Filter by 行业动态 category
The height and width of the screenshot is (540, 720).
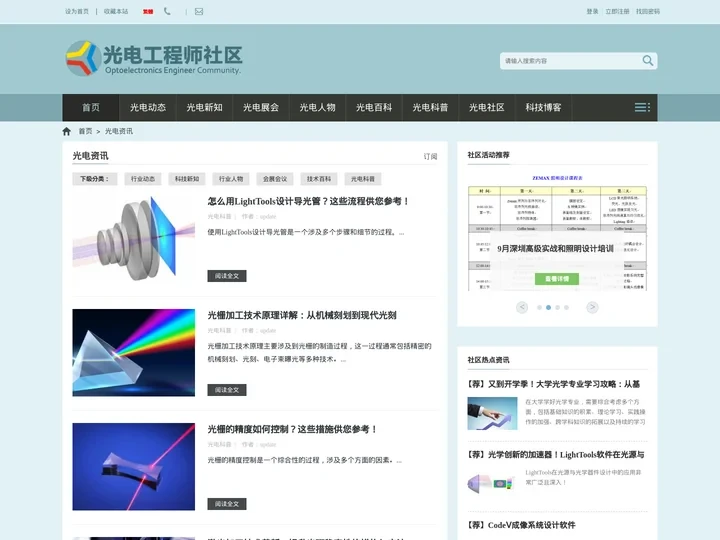point(143,179)
